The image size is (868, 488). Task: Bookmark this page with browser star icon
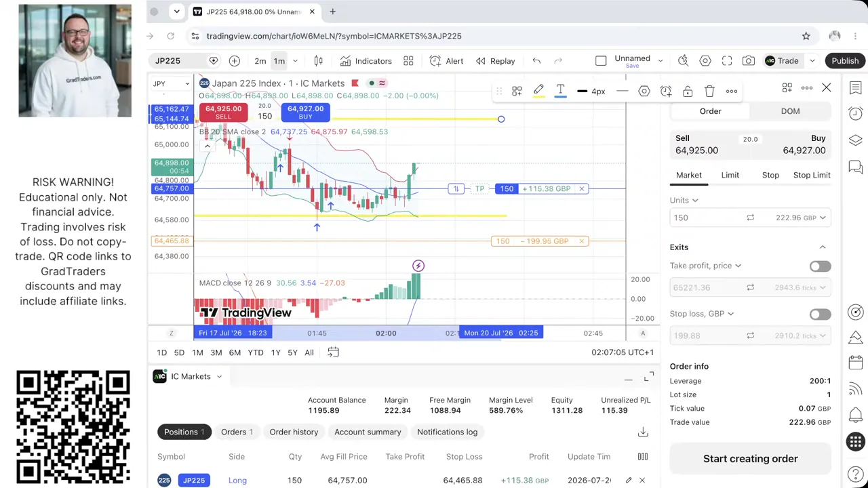coord(806,36)
